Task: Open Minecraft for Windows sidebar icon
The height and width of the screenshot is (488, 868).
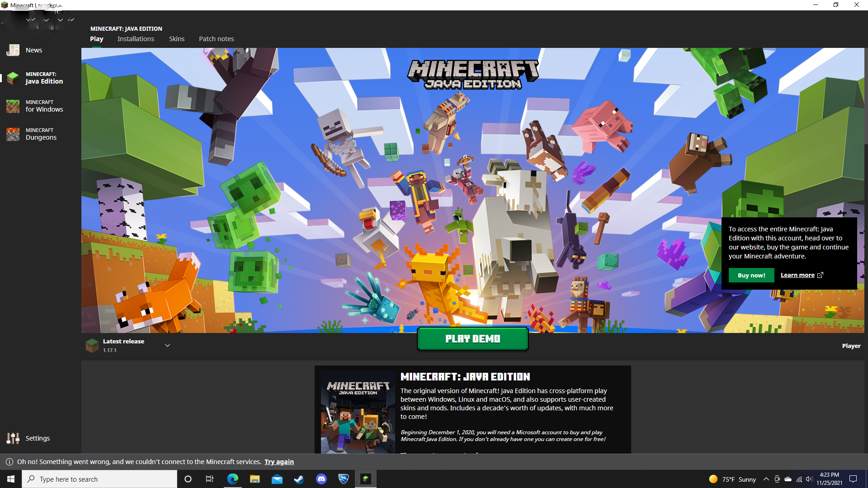Action: (x=13, y=106)
